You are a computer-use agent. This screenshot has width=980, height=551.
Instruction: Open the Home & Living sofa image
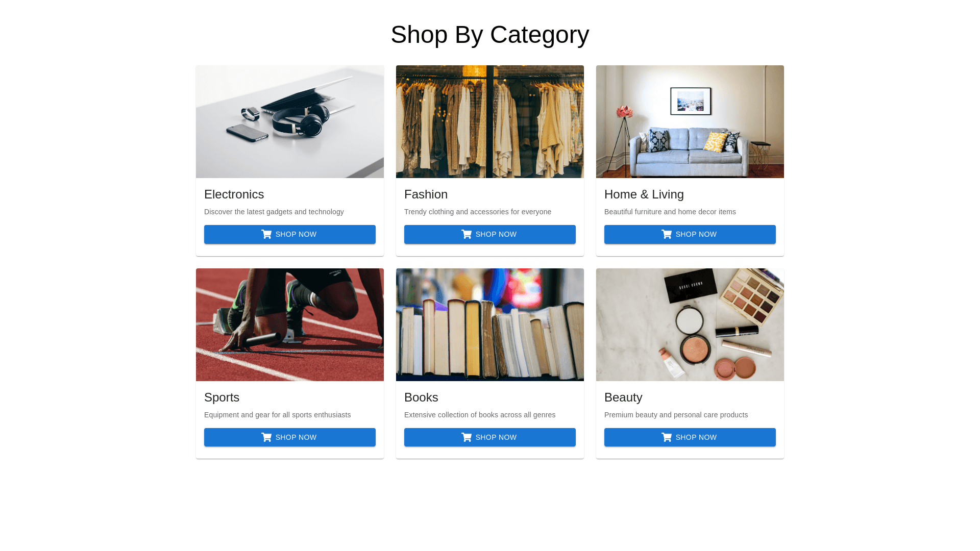tap(690, 121)
